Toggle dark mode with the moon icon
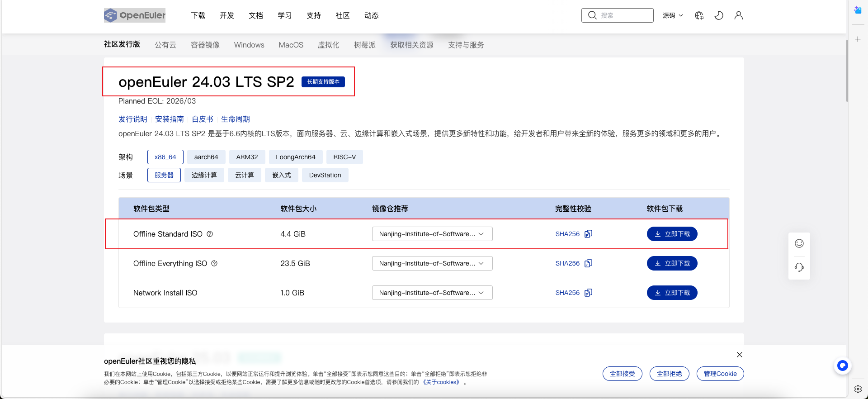 (719, 15)
